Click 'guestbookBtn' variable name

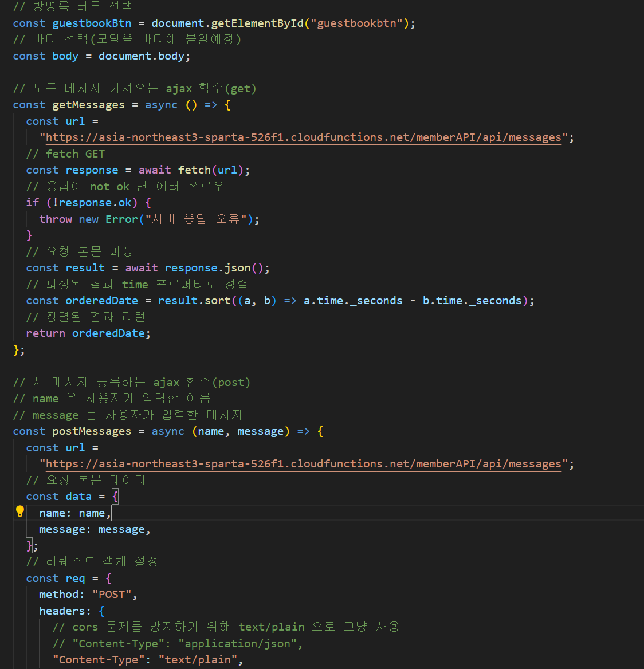[92, 23]
